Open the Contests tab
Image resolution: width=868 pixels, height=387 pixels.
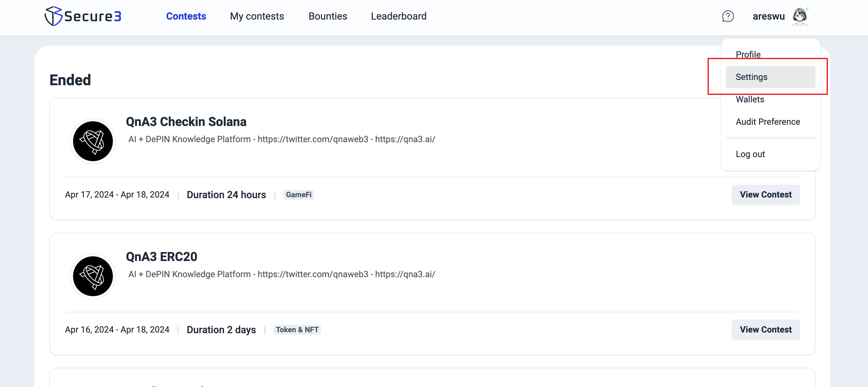click(x=186, y=16)
